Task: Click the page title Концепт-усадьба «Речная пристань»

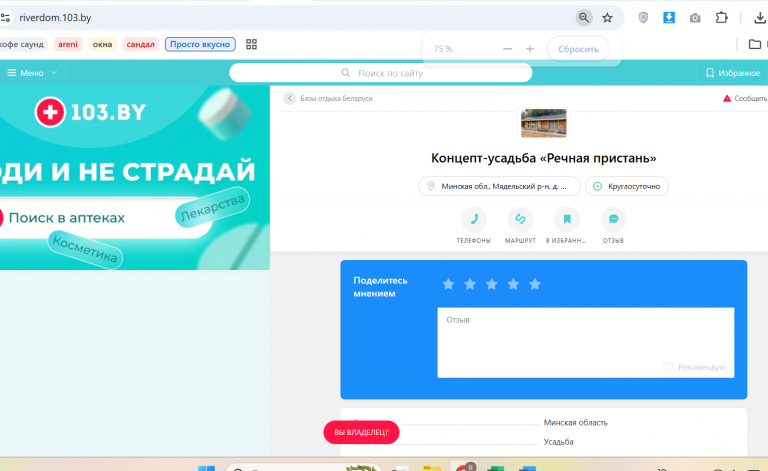Action: (543, 158)
